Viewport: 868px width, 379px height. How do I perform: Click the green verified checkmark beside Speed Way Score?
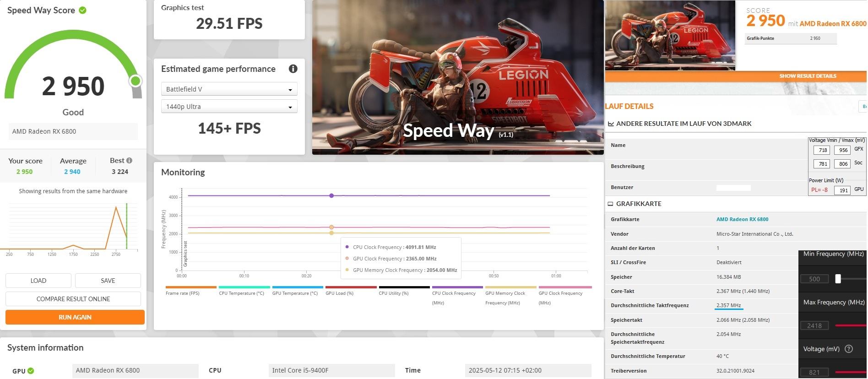coord(83,10)
